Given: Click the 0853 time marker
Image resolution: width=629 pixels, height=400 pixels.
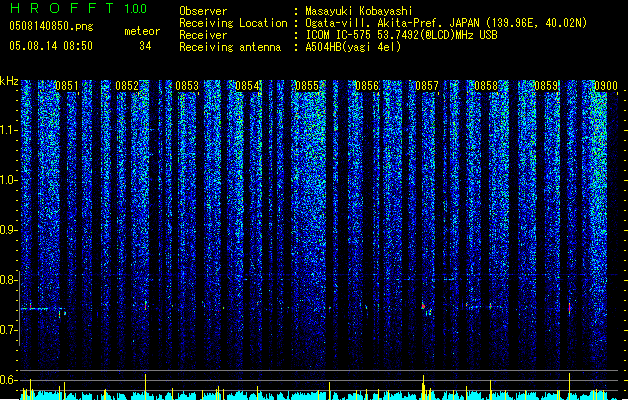Looking at the screenshot, I should (187, 86).
